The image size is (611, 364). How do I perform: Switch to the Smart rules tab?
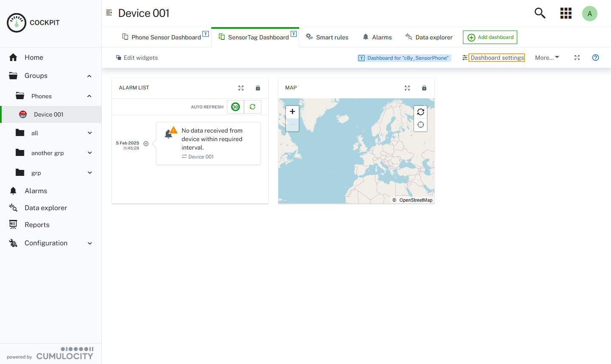click(327, 37)
